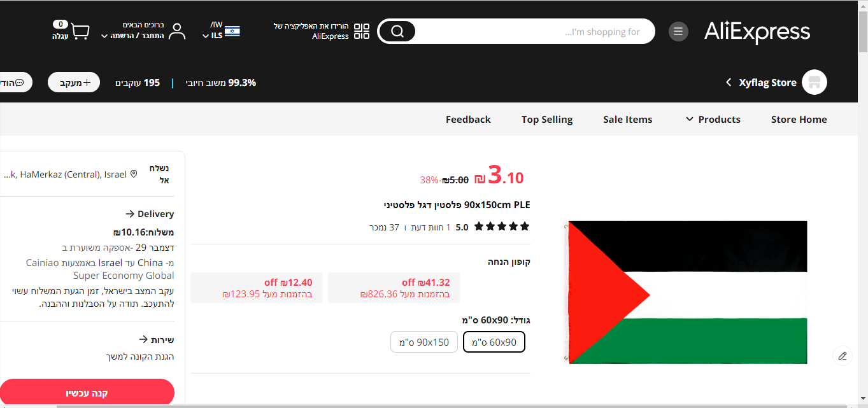Click the crossed-out ₪5.00 original price

(455, 179)
